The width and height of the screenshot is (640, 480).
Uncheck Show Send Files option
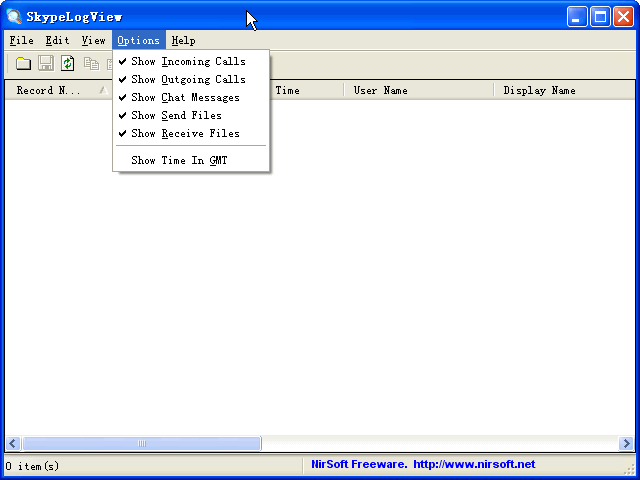pyautogui.click(x=191, y=116)
